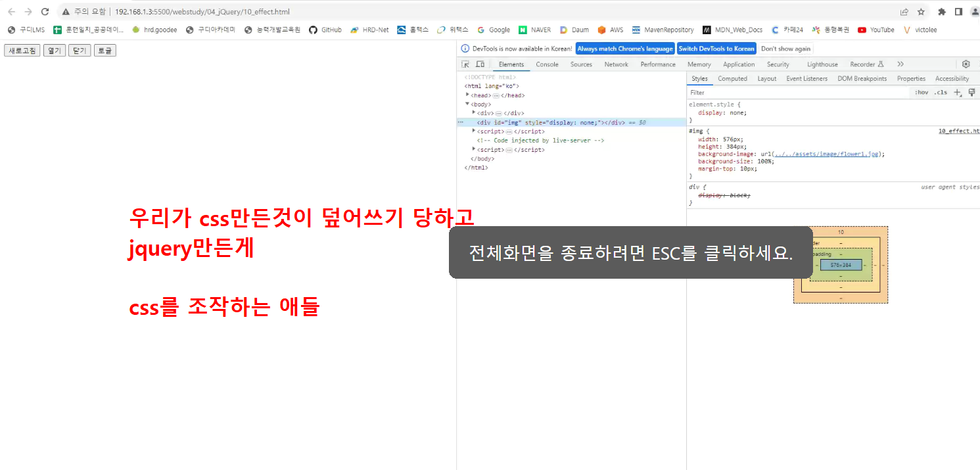Open the 구디LMS bookmark

[26, 30]
